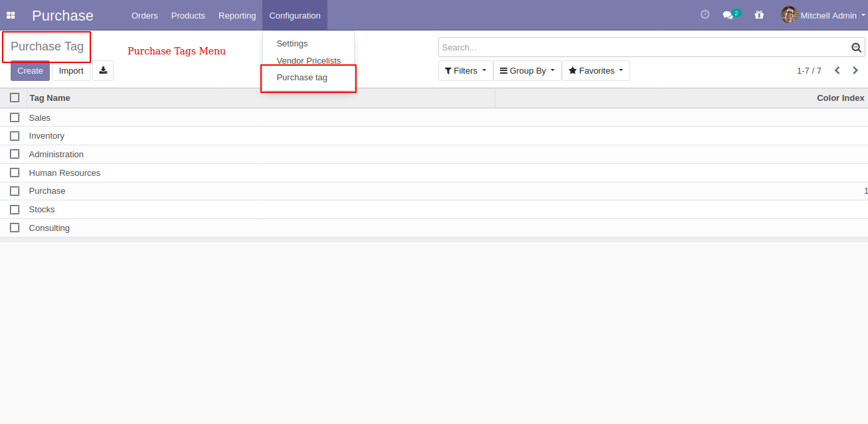Open the Reporting menu
This screenshot has height=424, width=868.
tap(237, 15)
